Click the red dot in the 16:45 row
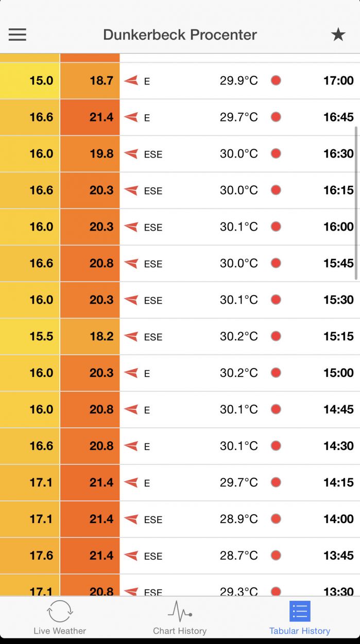This screenshot has height=644, width=360. [276, 117]
